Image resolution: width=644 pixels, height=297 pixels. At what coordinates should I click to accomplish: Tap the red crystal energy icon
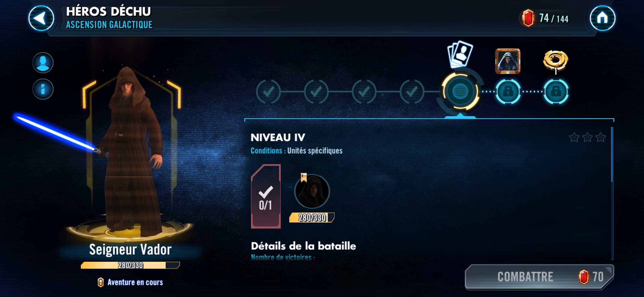coord(528,18)
